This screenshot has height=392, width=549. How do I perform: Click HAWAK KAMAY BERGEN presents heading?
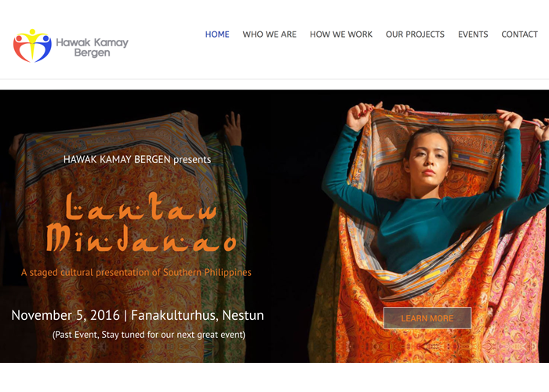(137, 160)
